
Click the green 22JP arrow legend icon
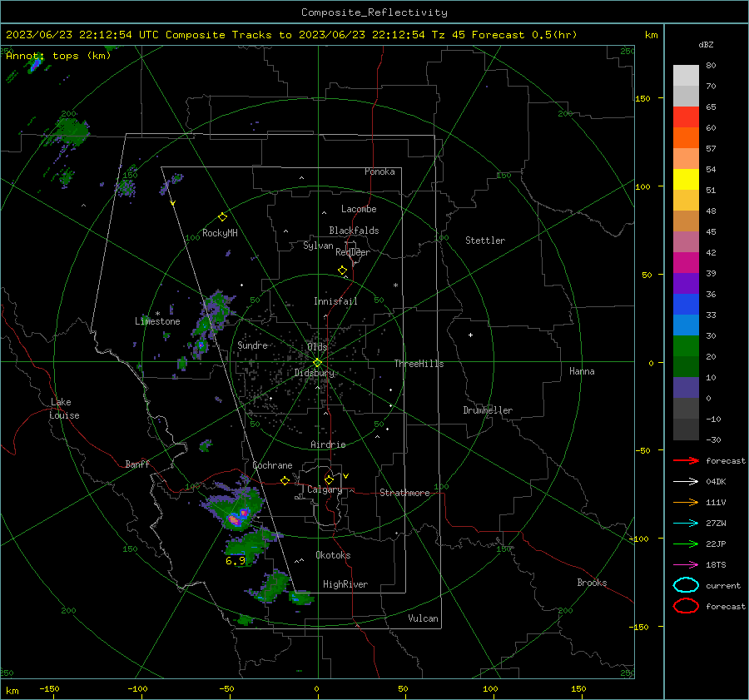click(686, 544)
